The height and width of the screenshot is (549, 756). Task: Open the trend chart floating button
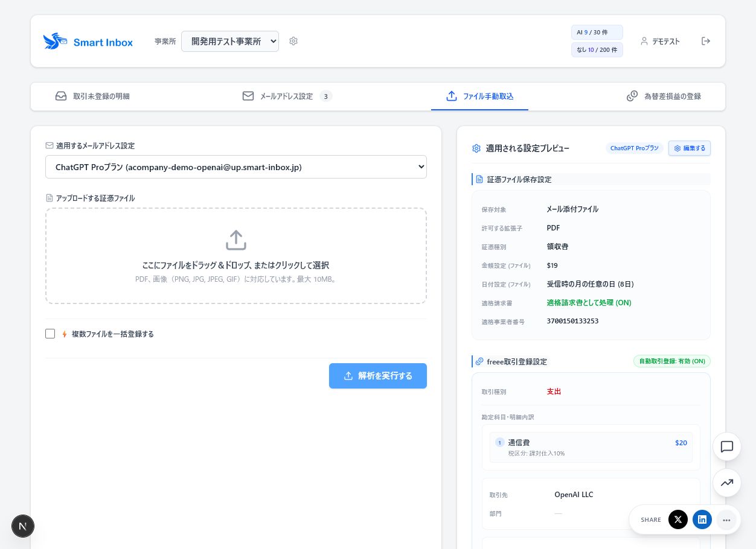click(727, 483)
